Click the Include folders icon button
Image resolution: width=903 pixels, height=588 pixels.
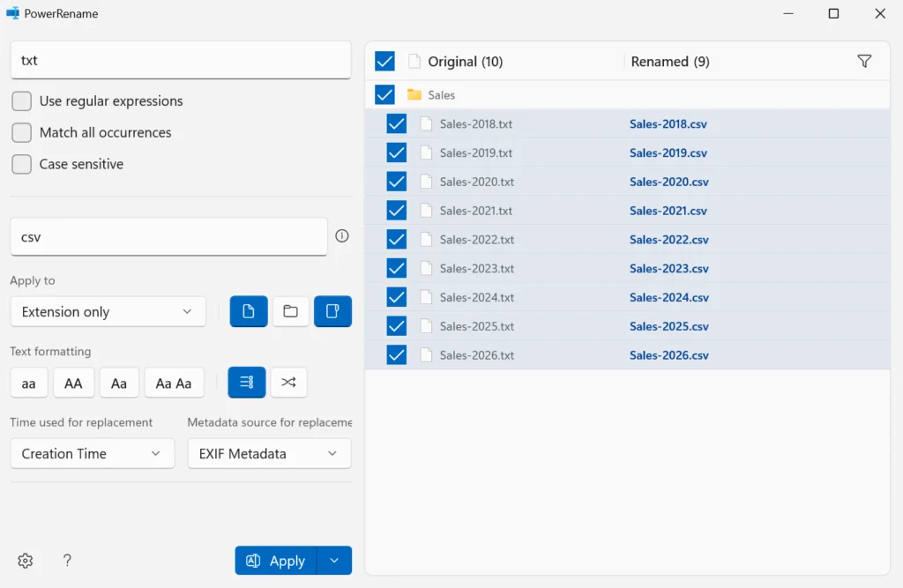click(x=290, y=311)
